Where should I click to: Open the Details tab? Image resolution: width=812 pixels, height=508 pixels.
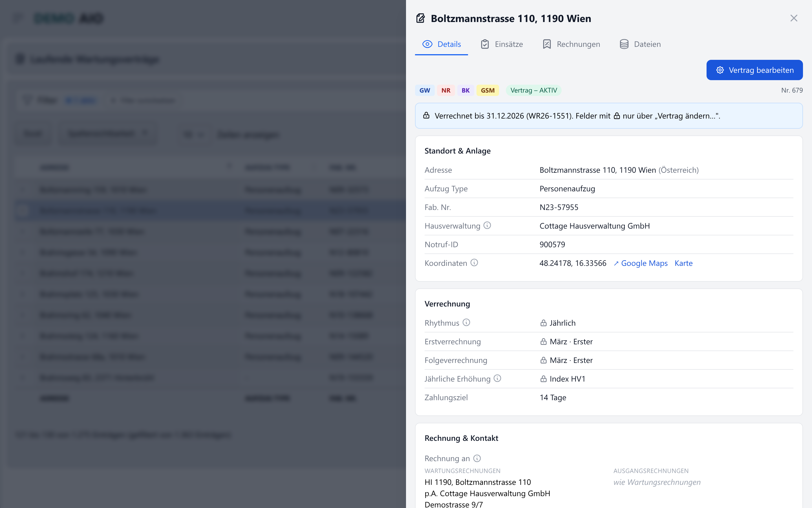[x=441, y=44]
